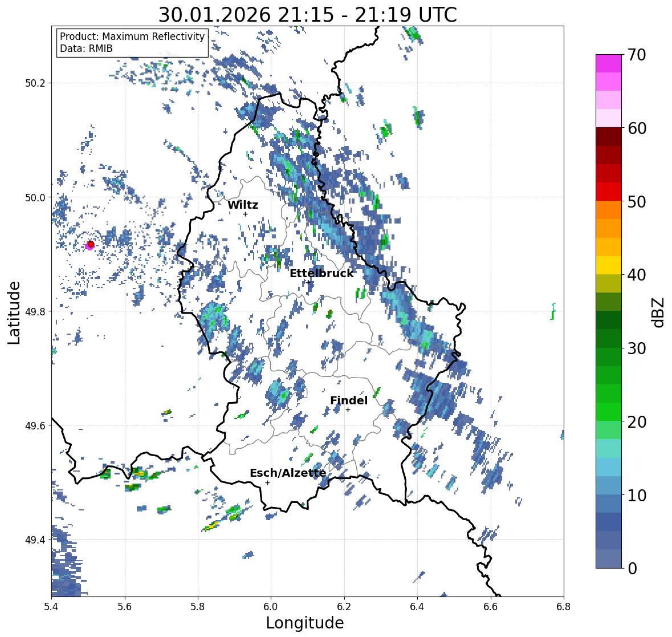
Task: Click the 'Product: Maximum Reflectivity' text
Action: [132, 36]
